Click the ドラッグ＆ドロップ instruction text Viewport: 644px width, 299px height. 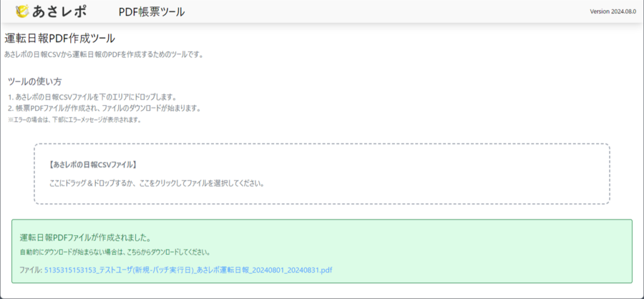(156, 183)
